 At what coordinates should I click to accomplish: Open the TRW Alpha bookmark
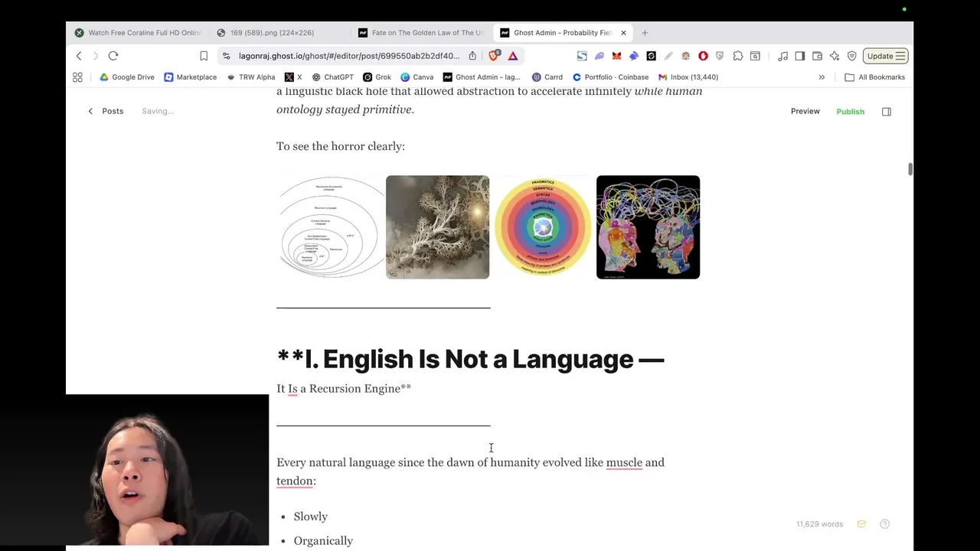[x=250, y=77]
